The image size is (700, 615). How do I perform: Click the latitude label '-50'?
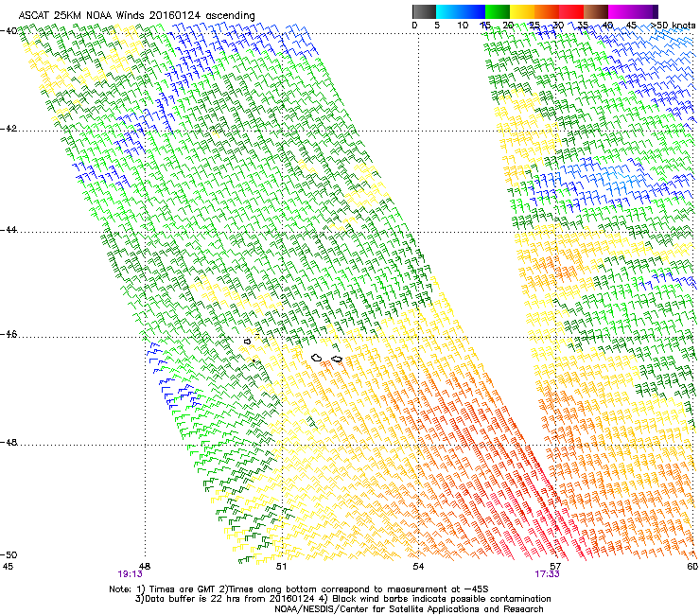point(9,554)
